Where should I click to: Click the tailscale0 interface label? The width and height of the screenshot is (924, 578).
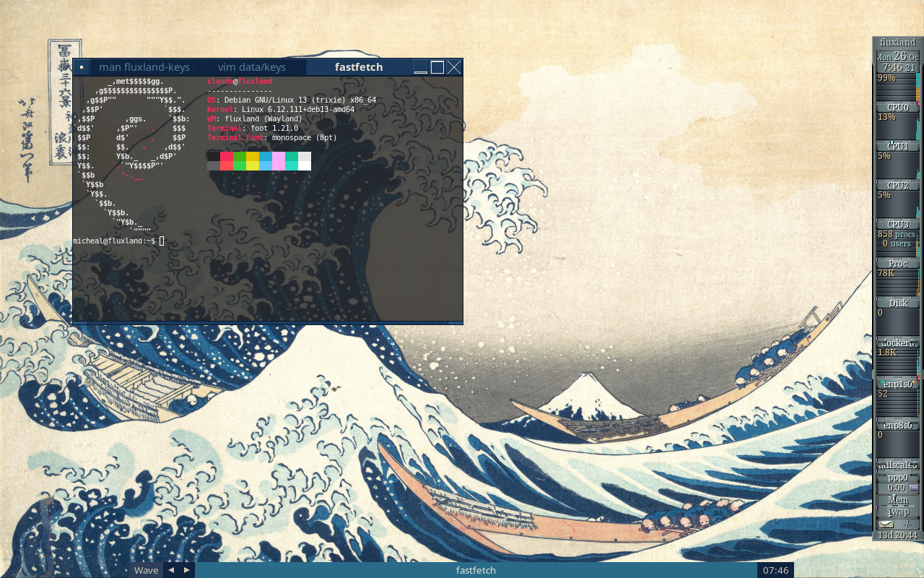[898, 465]
